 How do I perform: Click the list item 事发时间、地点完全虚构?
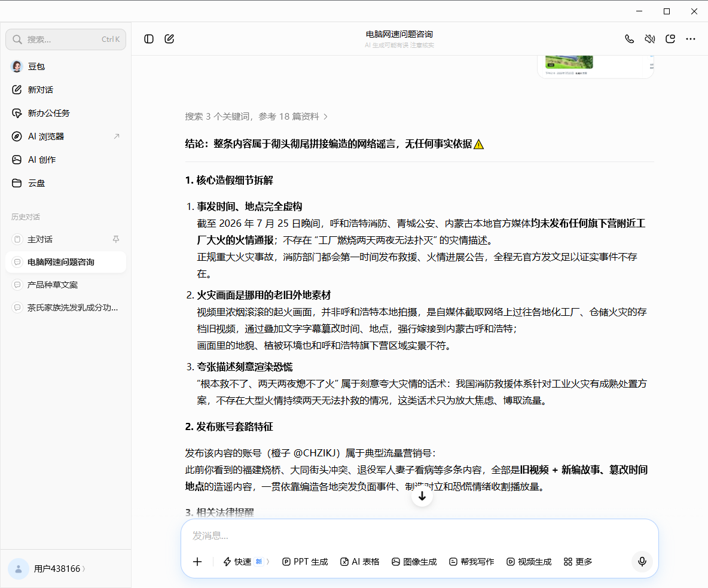(249, 207)
